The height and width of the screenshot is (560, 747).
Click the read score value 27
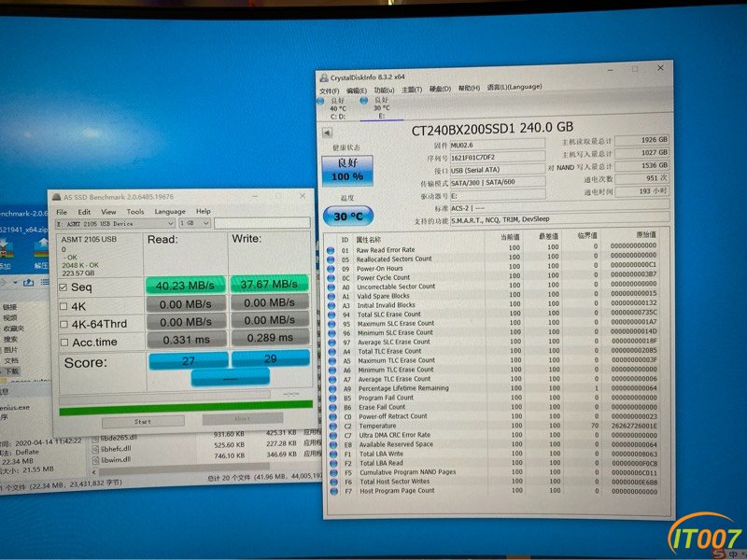tap(189, 361)
